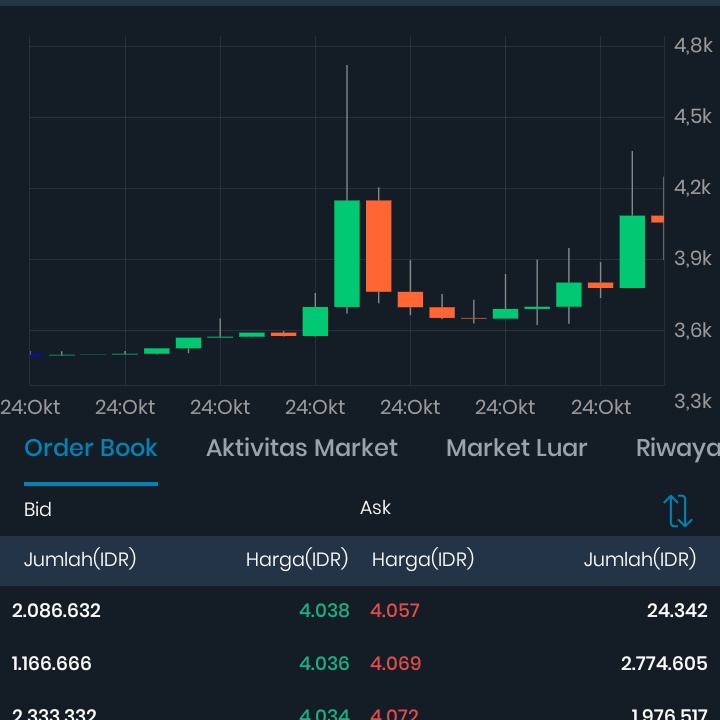Tap the 3,9k price axis label
The image size is (720, 720).
[x=693, y=259]
